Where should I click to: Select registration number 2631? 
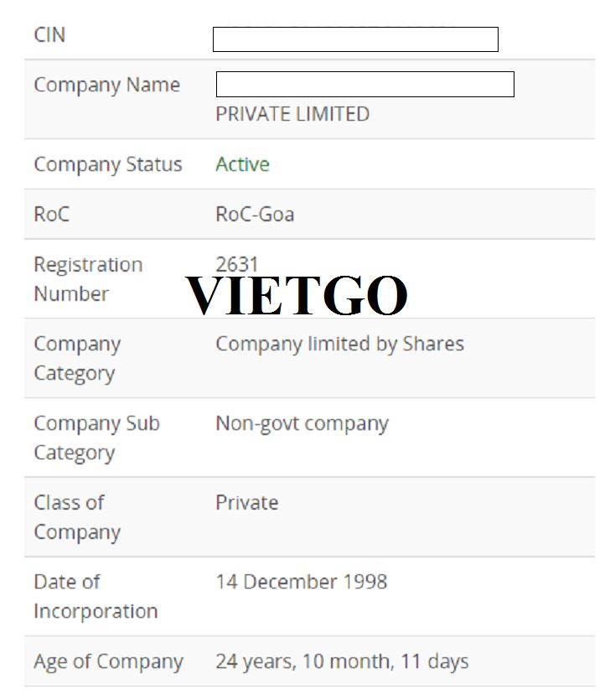click(x=237, y=264)
